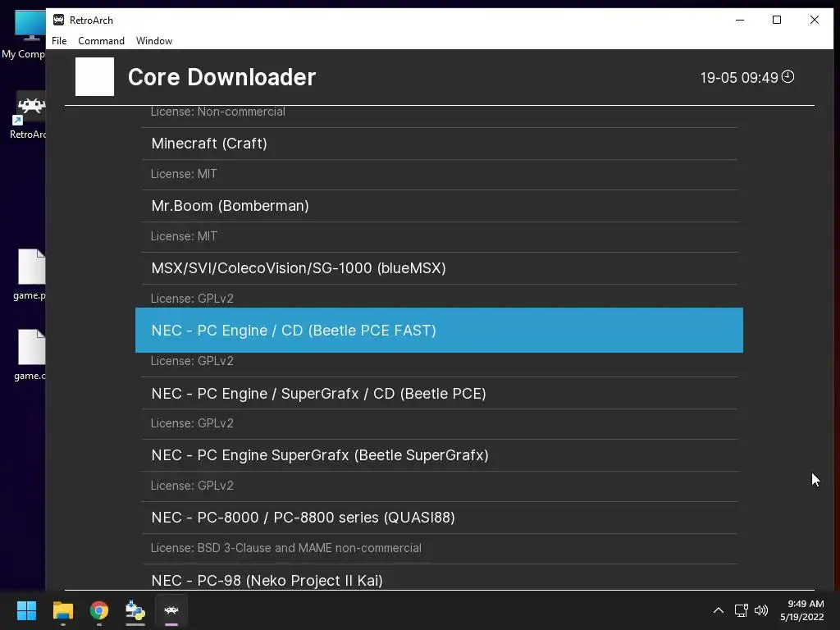840x630 pixels.
Task: Select the lower game file on desktop
Action: (30, 354)
